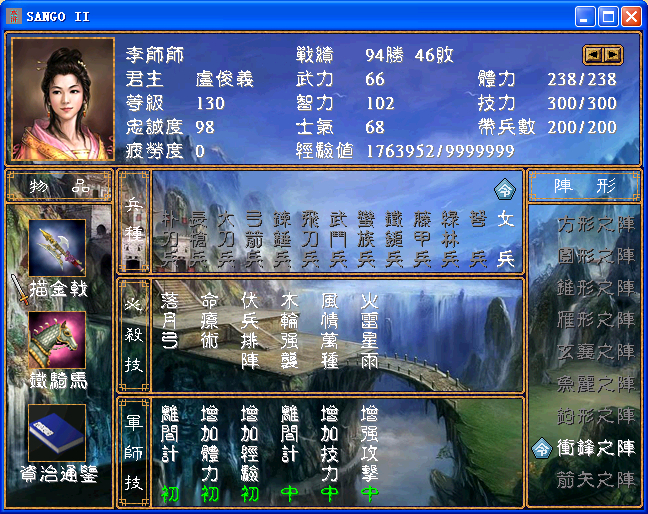Click the 命療術 special skill
Viewport: 648px width, 514px height.
210,321
